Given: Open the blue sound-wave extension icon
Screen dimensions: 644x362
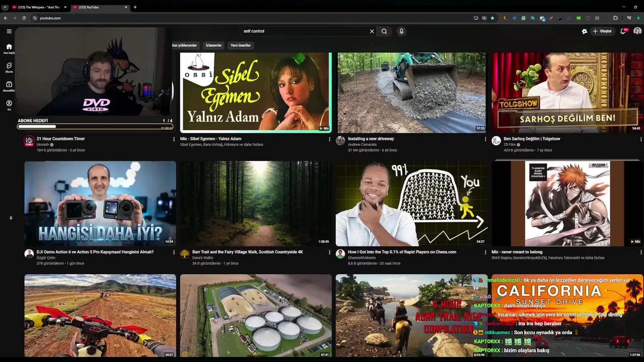Looking at the screenshot, I should [514, 18].
